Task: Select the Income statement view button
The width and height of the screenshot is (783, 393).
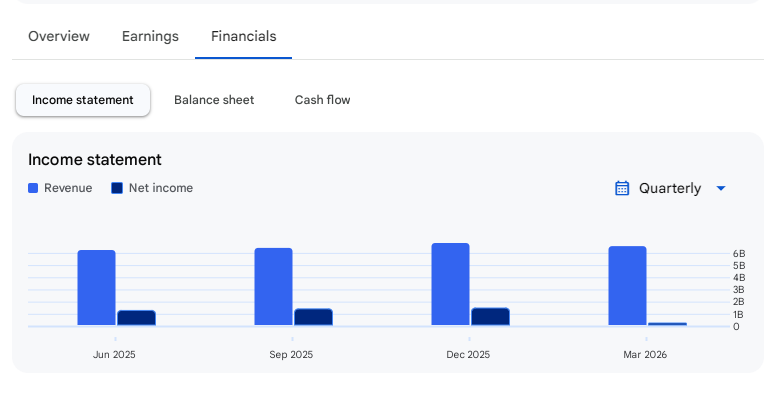Action: (83, 100)
